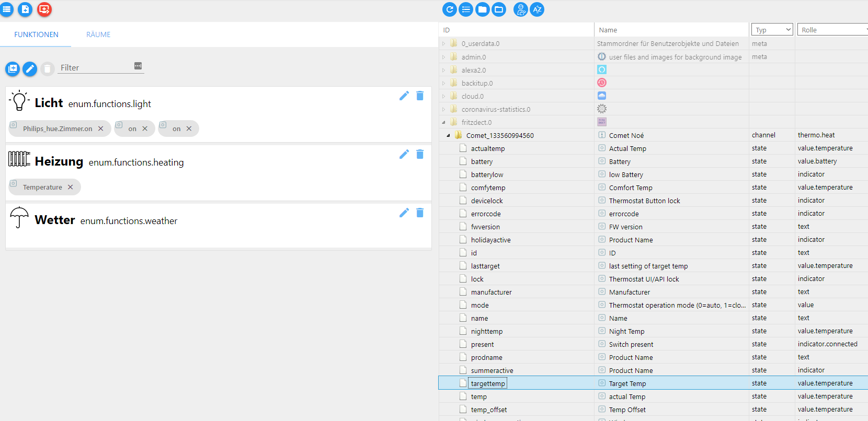
Task: Switch to the RÄUME tab
Action: click(98, 34)
